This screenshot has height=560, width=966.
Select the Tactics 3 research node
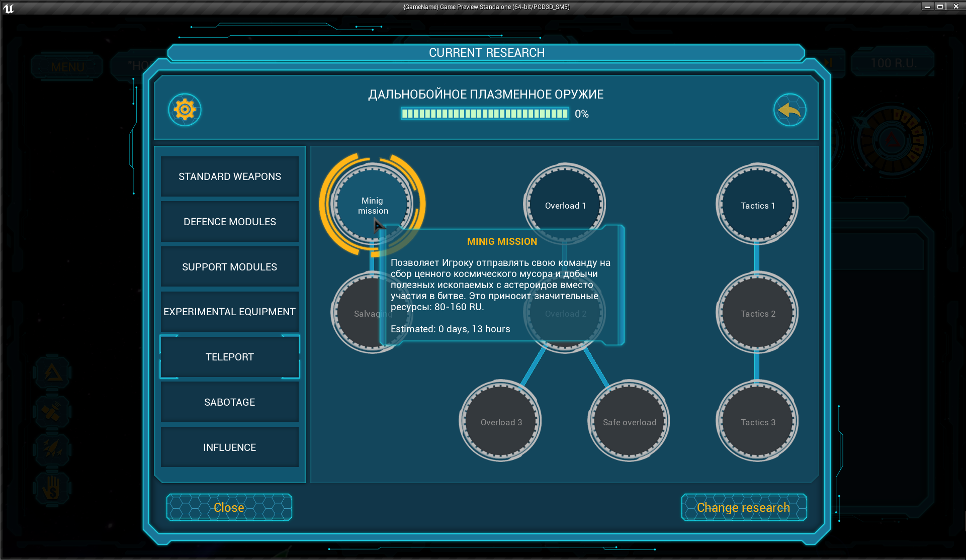pyautogui.click(x=757, y=422)
